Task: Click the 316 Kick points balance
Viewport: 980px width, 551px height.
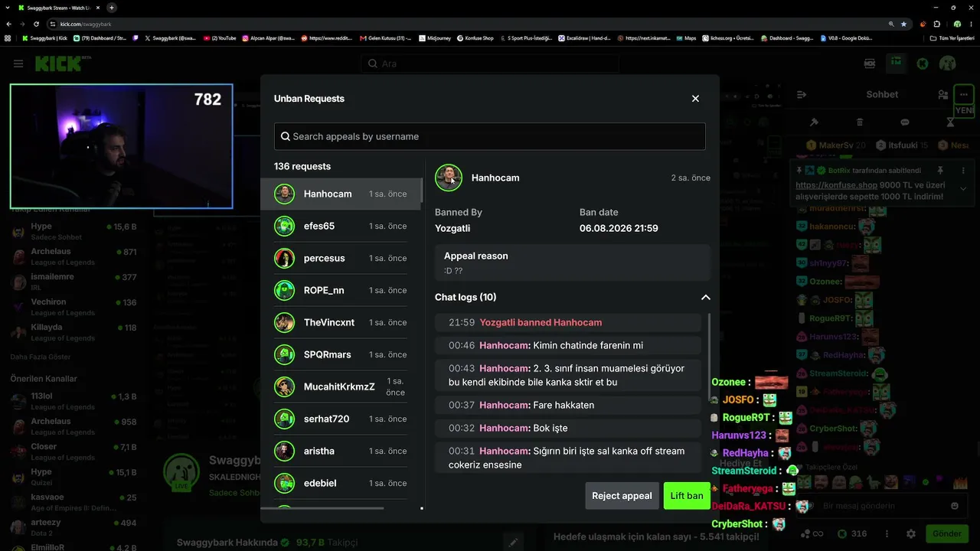Action: click(x=852, y=533)
